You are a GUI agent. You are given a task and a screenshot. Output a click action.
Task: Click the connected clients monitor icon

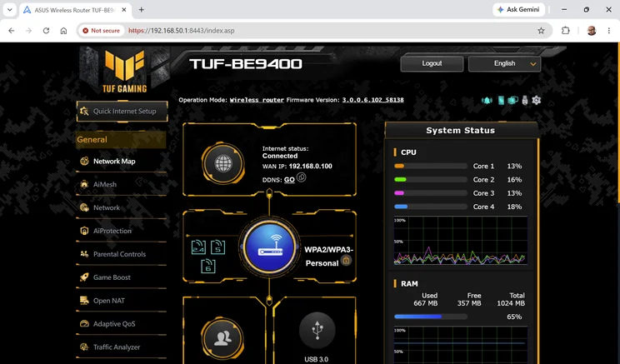coord(512,101)
